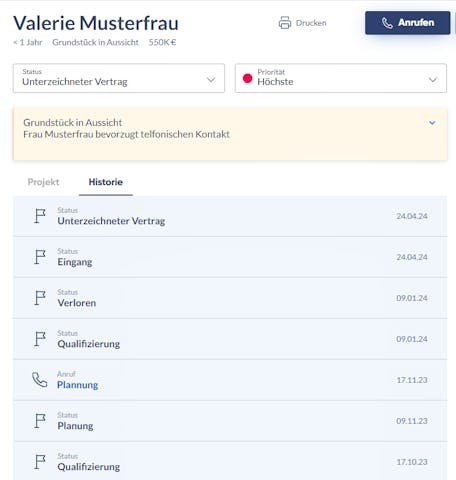Click the phone icon in the Anrufen button
This screenshot has width=456, height=480.
click(387, 23)
